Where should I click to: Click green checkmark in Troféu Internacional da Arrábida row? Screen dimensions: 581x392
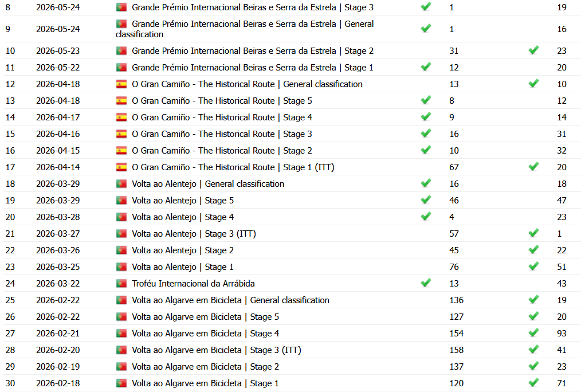pos(426,283)
